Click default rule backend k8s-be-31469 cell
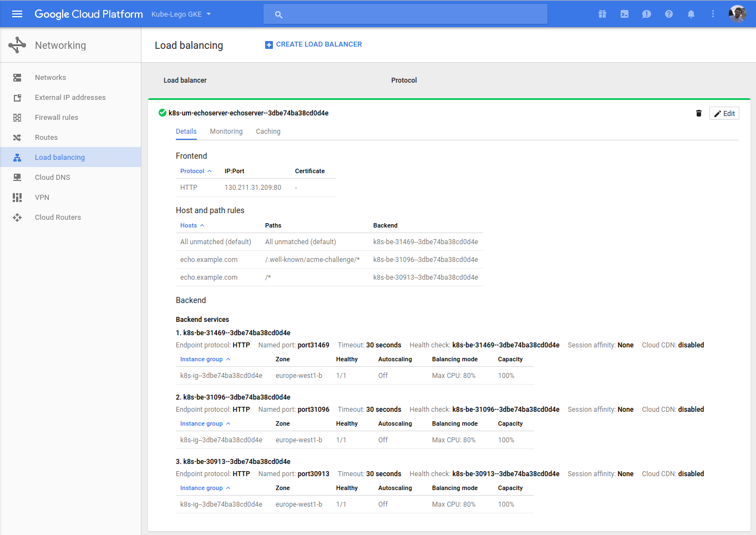 pyautogui.click(x=425, y=242)
